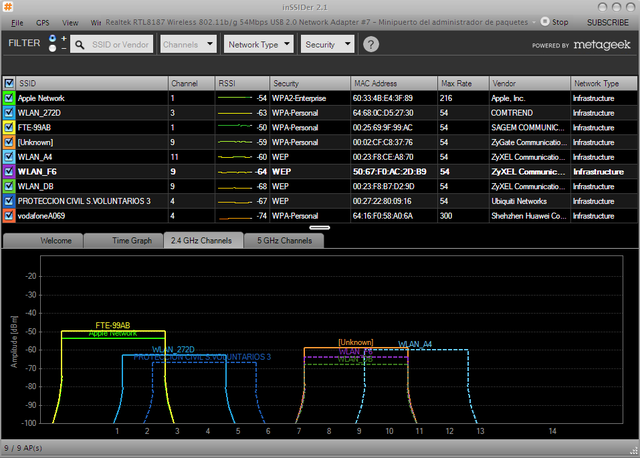Sort by the MAC Address column header
640x458 pixels.
click(394, 83)
